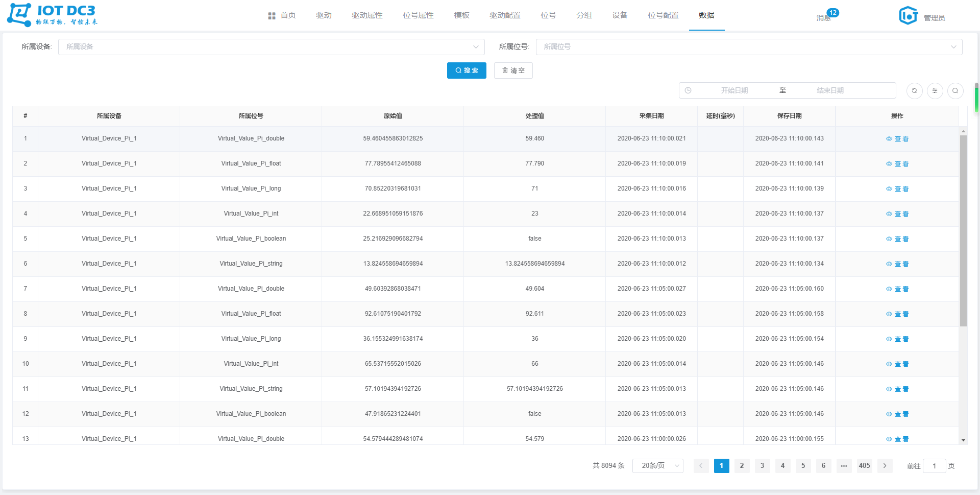Go to pagination page 5

[803, 466]
